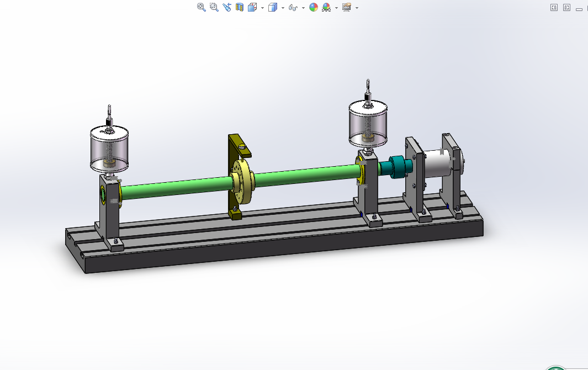This screenshot has height=370, width=588.
Task: Select the teal coupling next to the motor
Action: point(398,167)
